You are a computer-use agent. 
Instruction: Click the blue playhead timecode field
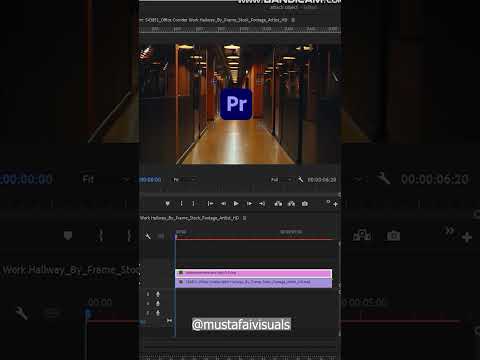click(150, 180)
